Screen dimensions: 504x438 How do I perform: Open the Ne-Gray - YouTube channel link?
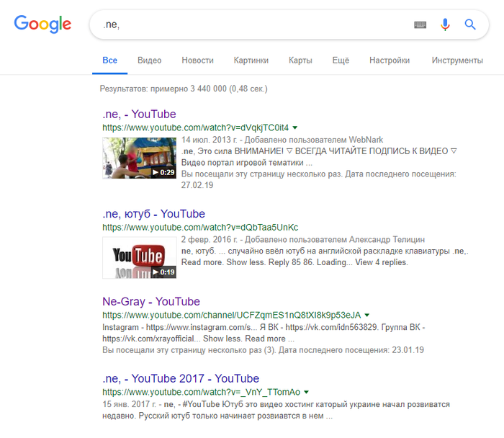click(151, 301)
